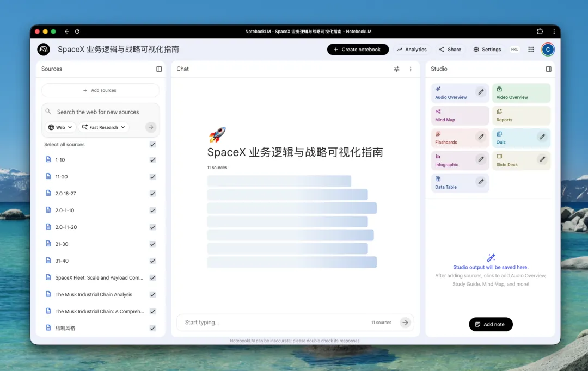Viewport: 588px width, 371px height.
Task: Click the Add note button
Action: [491, 324]
